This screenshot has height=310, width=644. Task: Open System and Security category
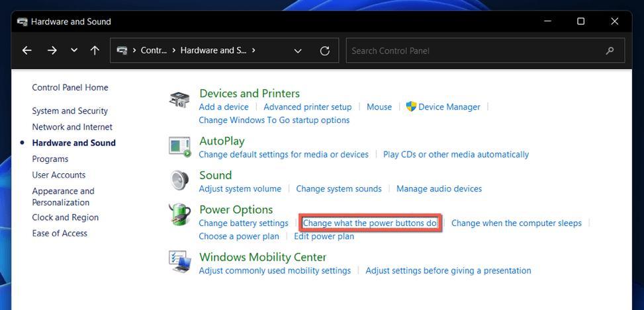(69, 111)
